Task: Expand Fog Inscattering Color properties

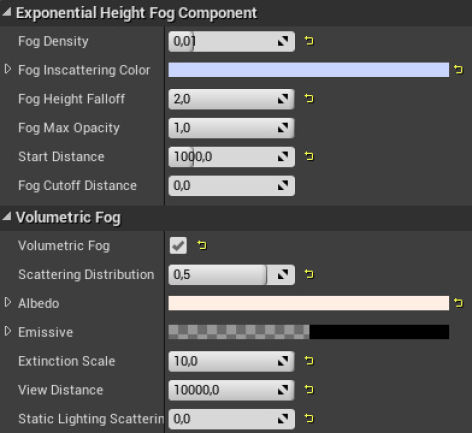Action: coord(8,69)
